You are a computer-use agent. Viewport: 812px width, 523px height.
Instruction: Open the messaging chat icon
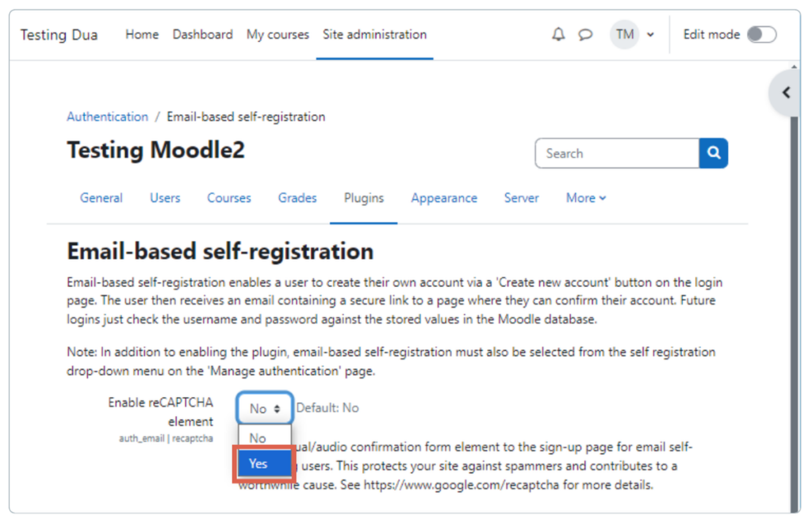585,34
